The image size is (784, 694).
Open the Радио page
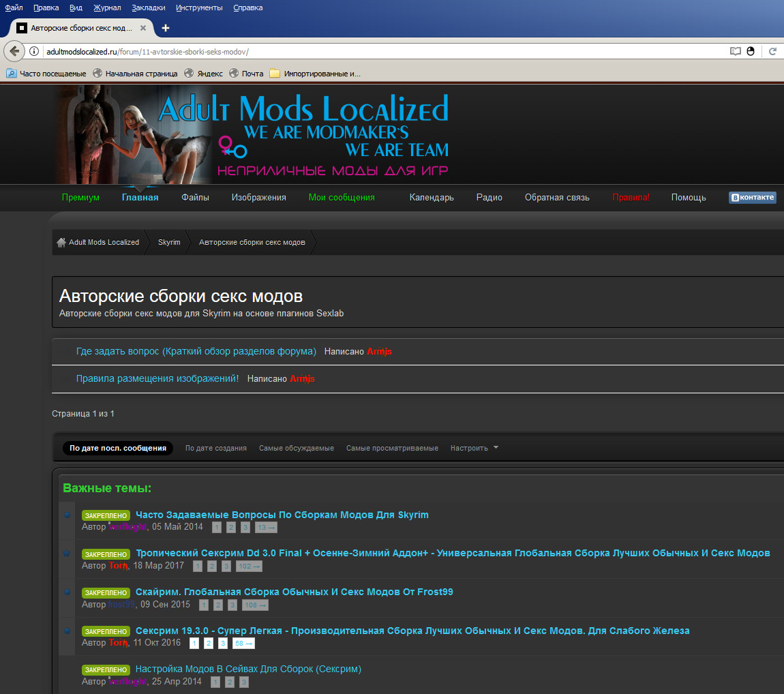coord(489,198)
